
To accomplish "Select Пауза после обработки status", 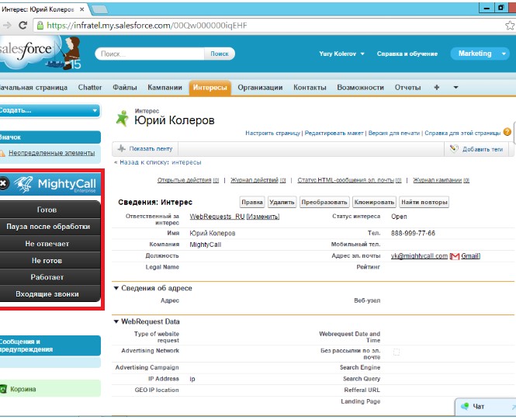I will click(x=50, y=227).
